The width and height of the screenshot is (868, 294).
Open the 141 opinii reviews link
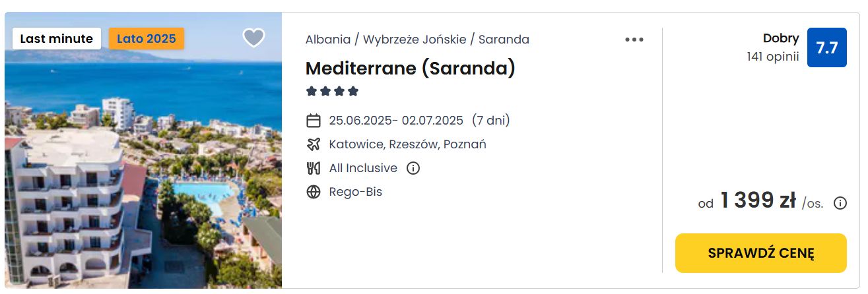click(x=772, y=57)
